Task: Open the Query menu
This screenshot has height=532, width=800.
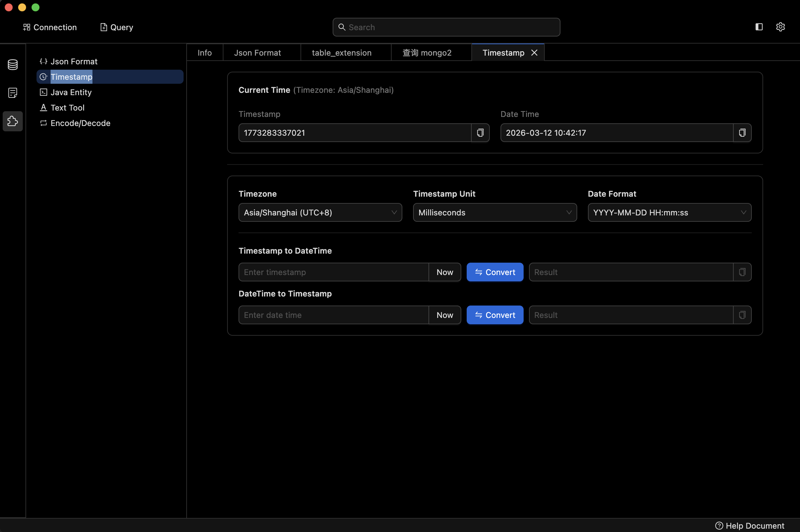Action: (117, 27)
